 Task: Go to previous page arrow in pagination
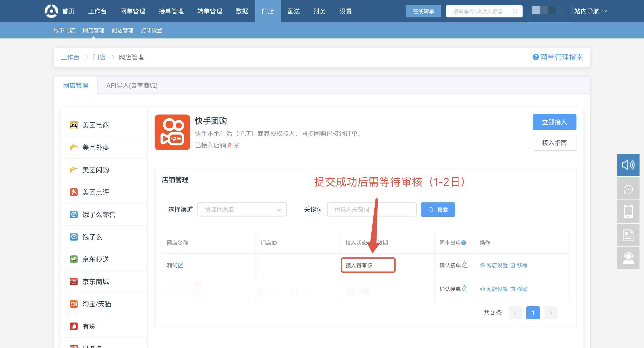[515, 312]
